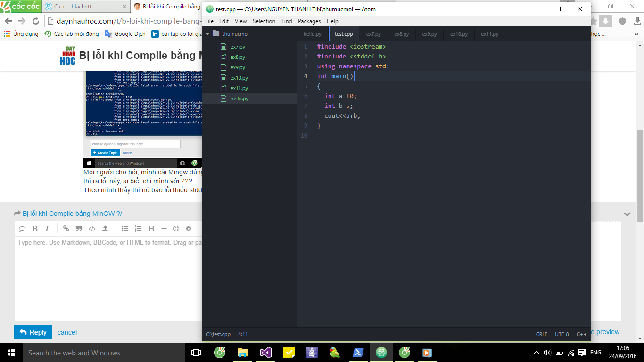Image resolution: width=644 pixels, height=362 pixels.
Task: Click the upload icon in the reply editor
Action: click(x=105, y=229)
